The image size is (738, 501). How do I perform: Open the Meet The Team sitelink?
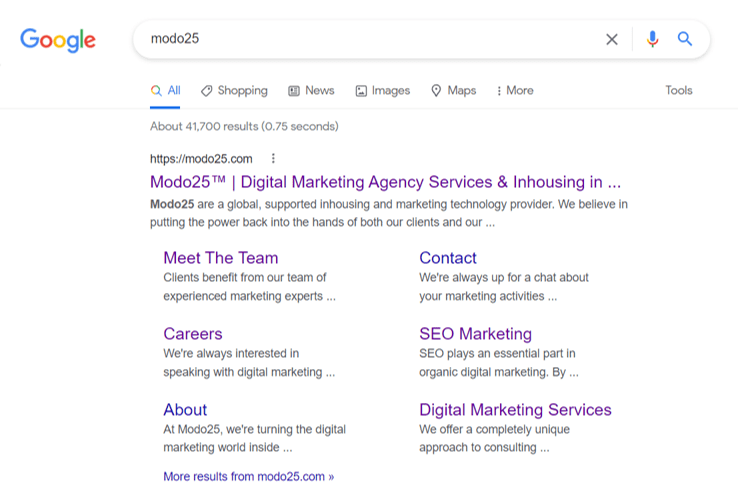click(221, 258)
